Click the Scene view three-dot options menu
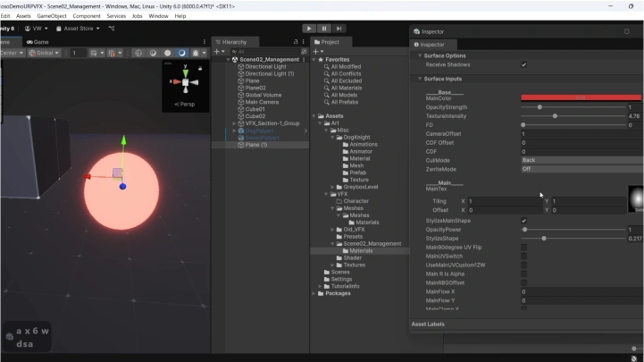The image size is (644, 362). point(205,42)
